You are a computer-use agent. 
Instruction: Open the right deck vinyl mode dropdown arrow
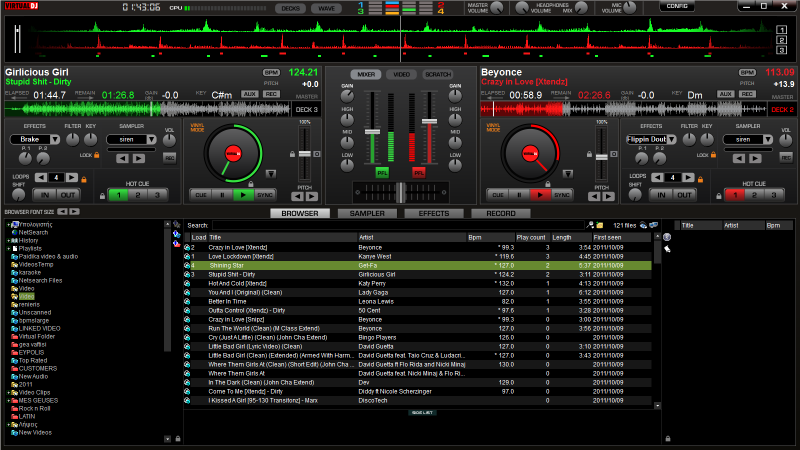(x=568, y=174)
